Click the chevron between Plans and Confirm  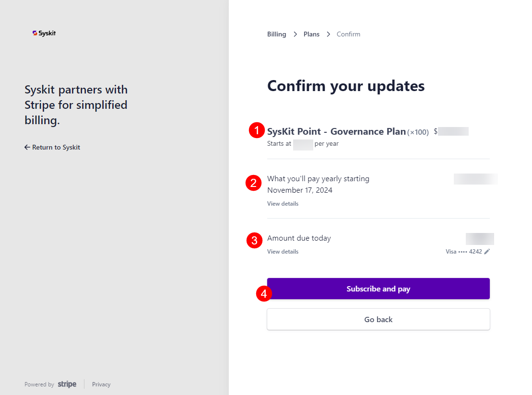point(328,34)
